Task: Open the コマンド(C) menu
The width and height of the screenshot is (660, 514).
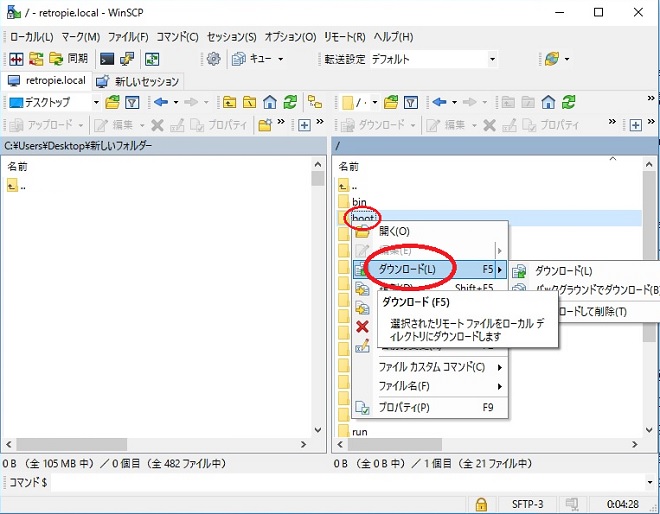Action: click(177, 37)
